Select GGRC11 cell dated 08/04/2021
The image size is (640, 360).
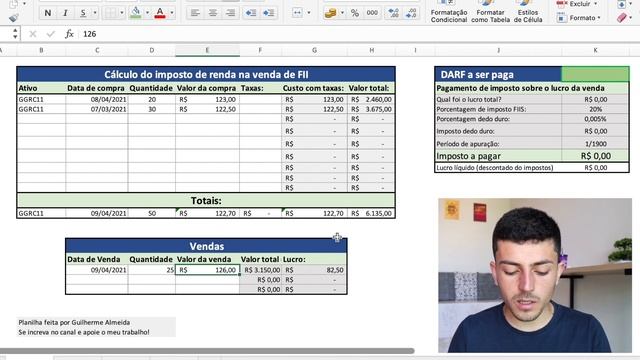(41, 99)
